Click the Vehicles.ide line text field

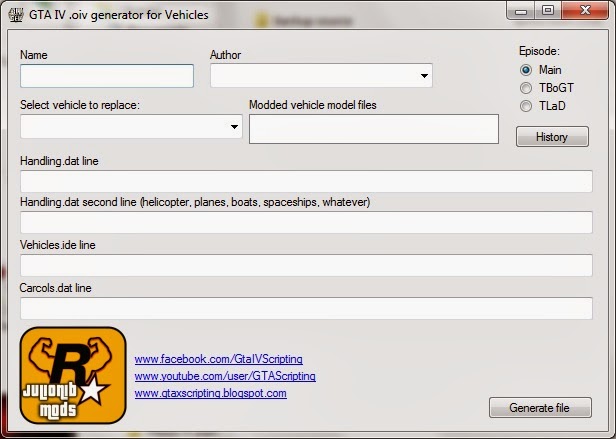coord(306,265)
